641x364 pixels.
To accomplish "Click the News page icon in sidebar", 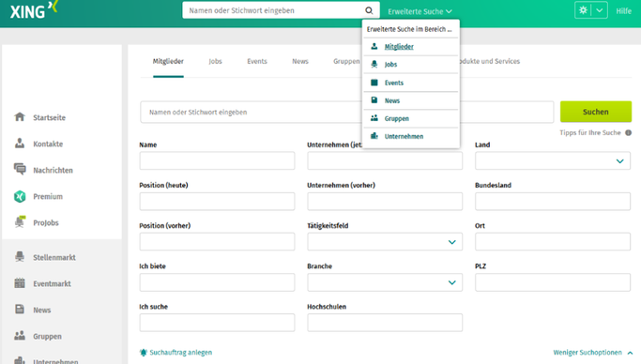I will coord(20,310).
